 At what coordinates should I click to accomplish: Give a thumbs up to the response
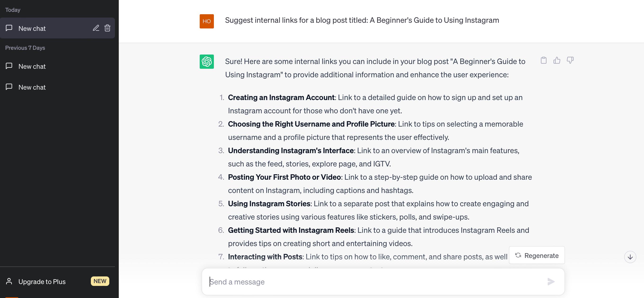(x=557, y=60)
